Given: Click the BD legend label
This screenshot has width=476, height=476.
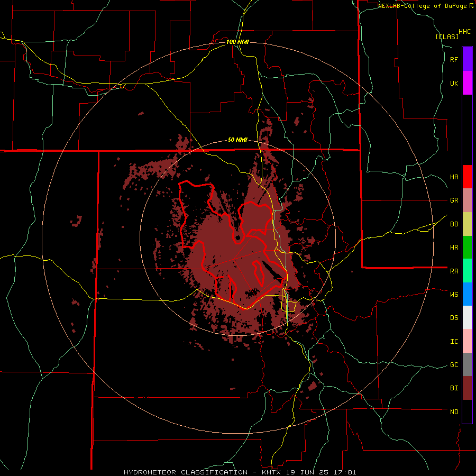Looking at the screenshot, I should (x=454, y=224).
